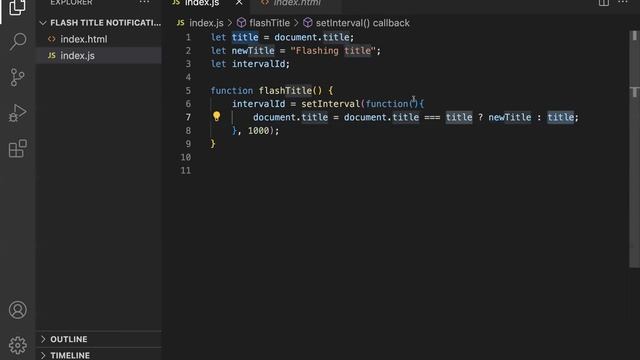
Task: Click the EXPLORER panel heading
Action: (71, 3)
